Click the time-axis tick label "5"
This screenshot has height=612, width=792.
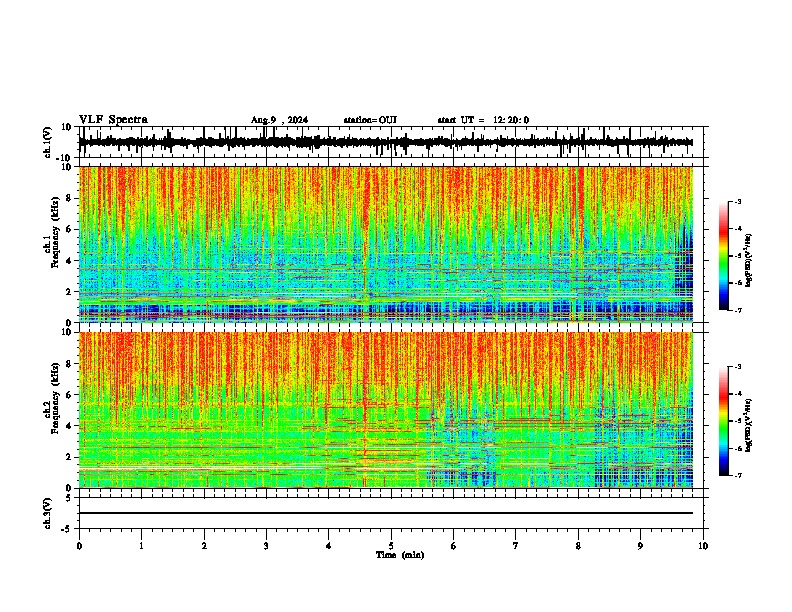click(391, 546)
